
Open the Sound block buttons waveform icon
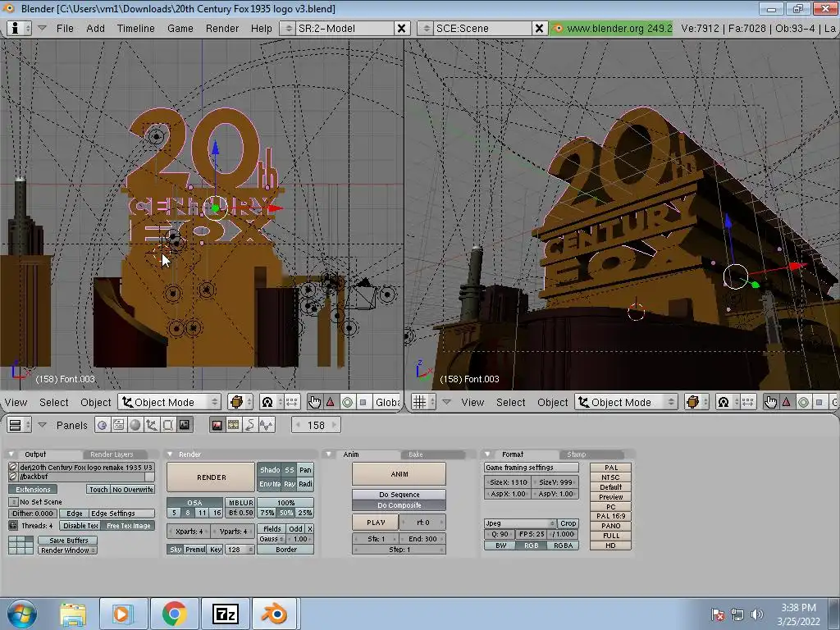click(267, 426)
